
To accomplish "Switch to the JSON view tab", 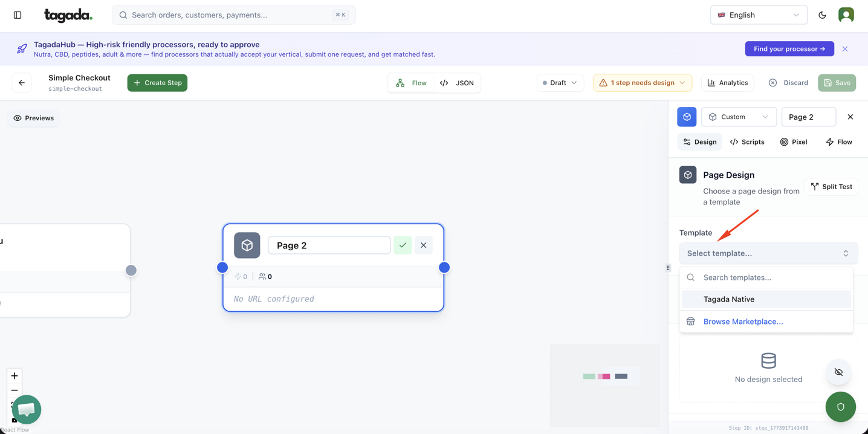I will [457, 83].
